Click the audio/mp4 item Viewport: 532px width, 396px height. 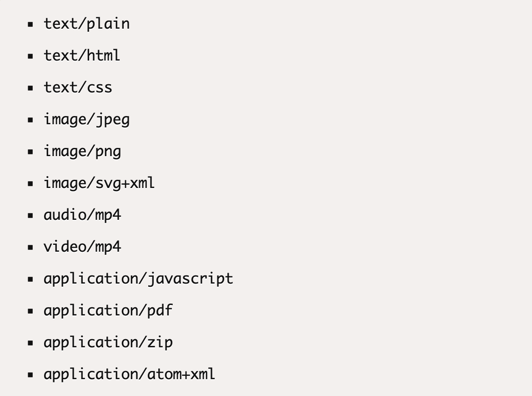pyautogui.click(x=82, y=215)
